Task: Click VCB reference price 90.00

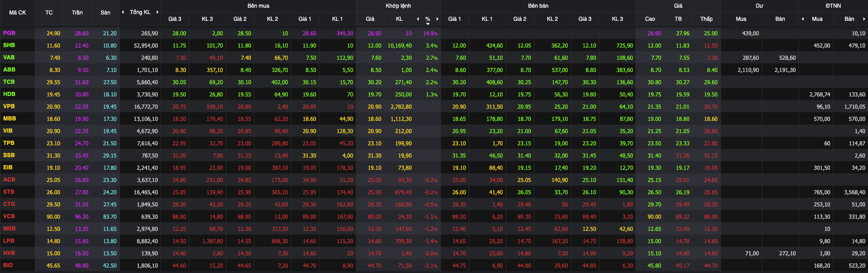Action: [x=53, y=217]
